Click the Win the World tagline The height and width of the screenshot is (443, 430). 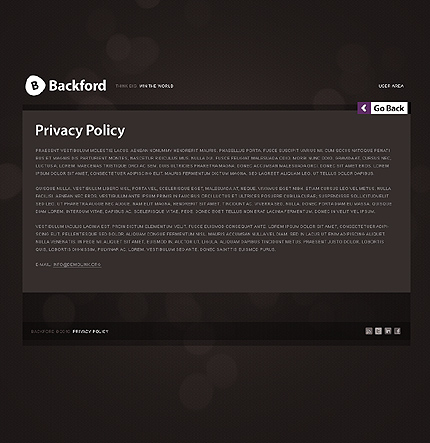(156, 86)
